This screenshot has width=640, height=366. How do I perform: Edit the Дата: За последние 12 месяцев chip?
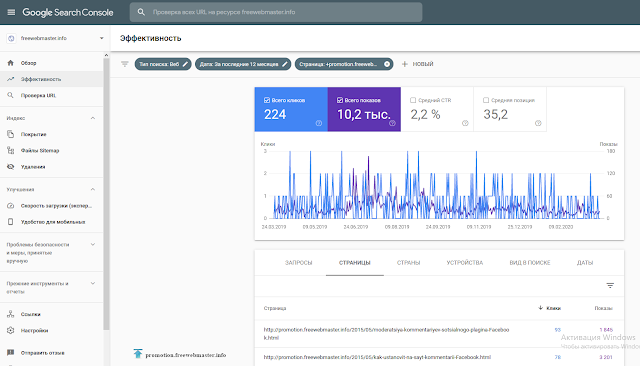(x=243, y=64)
